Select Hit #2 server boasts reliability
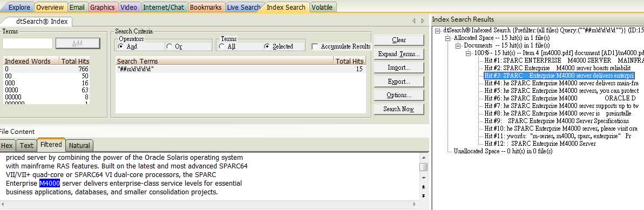The image size is (644, 210). (x=557, y=68)
